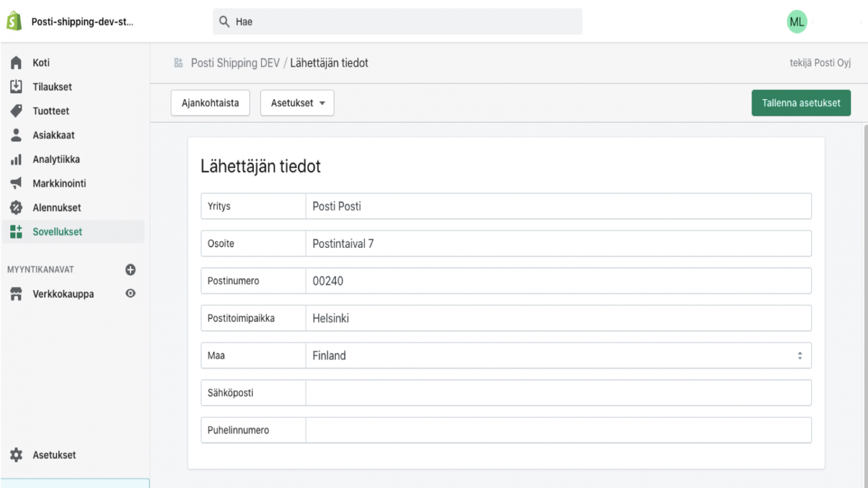Click the Asetukset gear icon in the sidebar
Viewport: 868px width, 488px height.
click(16, 455)
